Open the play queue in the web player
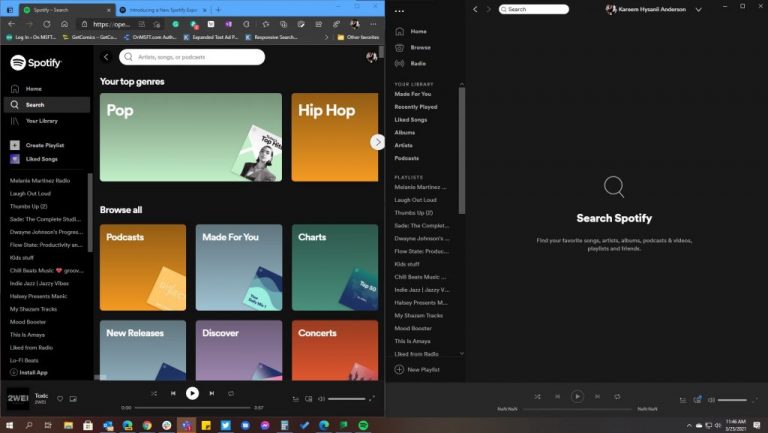Screen dimensions: 768x433 pyautogui.click(x=296, y=399)
